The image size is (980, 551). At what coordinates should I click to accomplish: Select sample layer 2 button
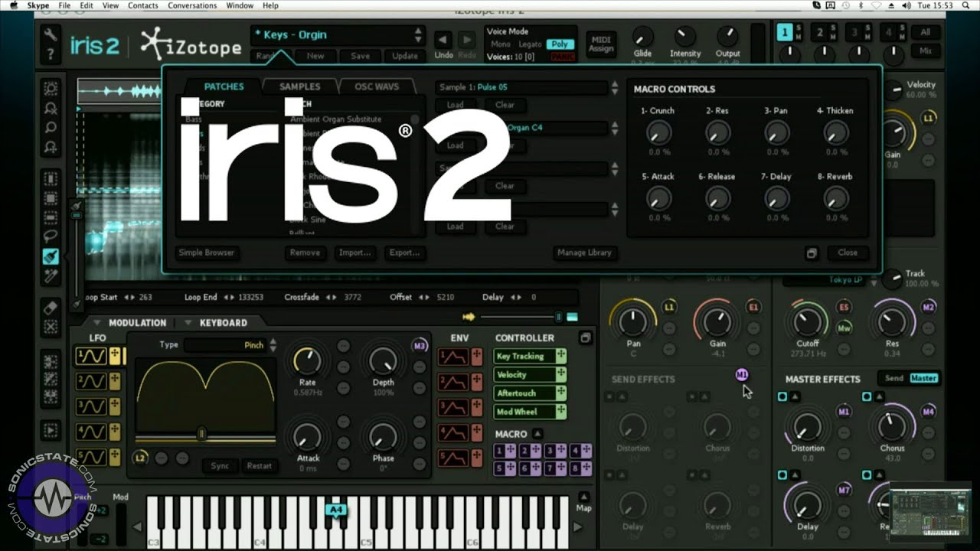(x=819, y=33)
